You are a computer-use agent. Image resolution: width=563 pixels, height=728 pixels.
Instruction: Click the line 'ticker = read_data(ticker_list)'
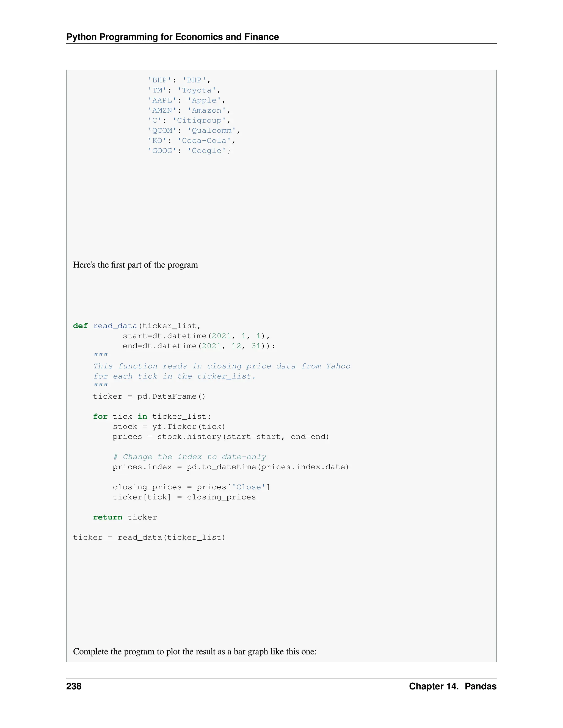pyautogui.click(x=150, y=538)
